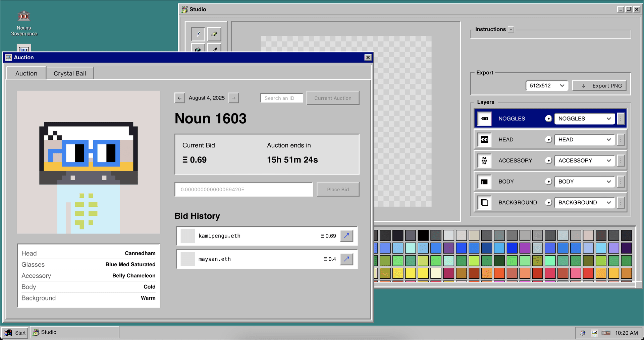Select the Eraser tool
Image resolution: width=644 pixels, height=340 pixels.
point(214,34)
